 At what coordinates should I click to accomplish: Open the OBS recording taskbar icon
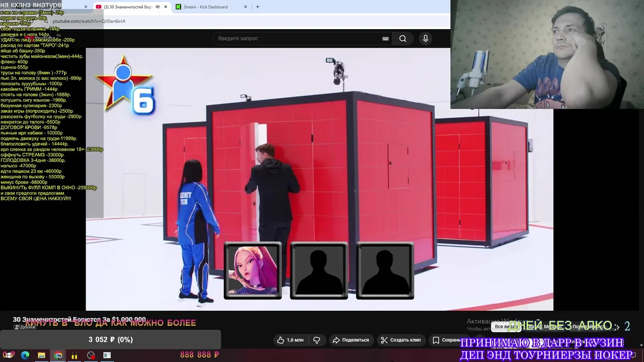coord(91,355)
